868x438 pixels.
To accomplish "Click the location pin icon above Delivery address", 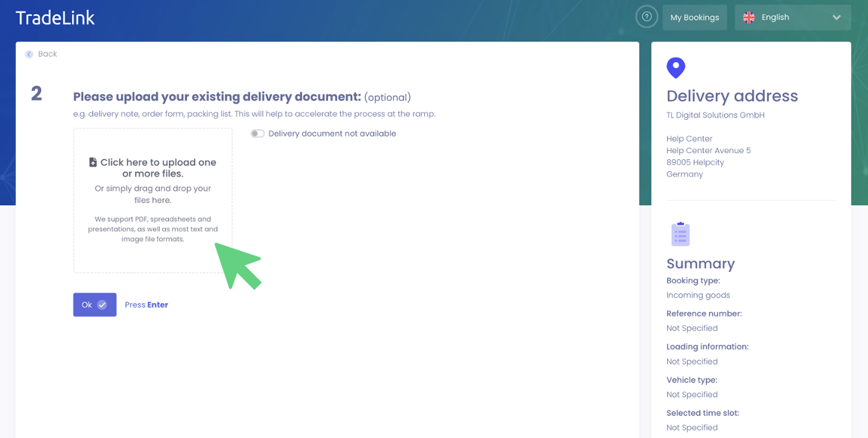I will (x=676, y=67).
